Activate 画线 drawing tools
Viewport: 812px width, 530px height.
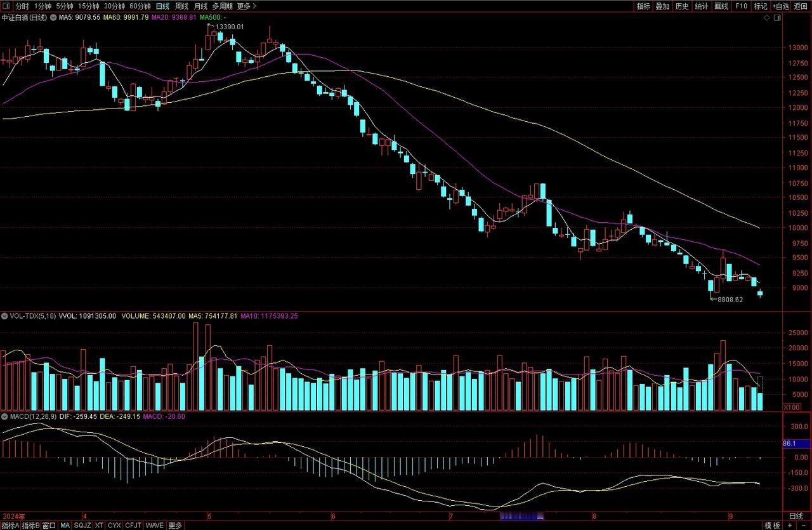tap(721, 6)
